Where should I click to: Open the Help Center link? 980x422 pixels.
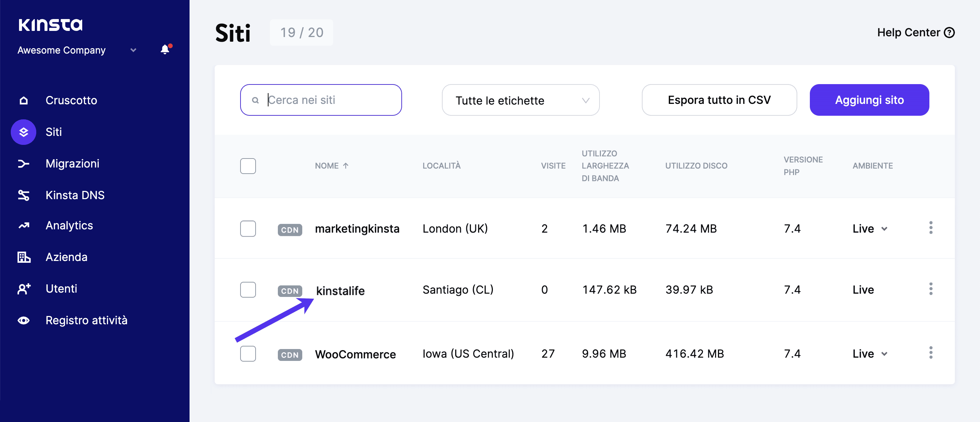(915, 32)
